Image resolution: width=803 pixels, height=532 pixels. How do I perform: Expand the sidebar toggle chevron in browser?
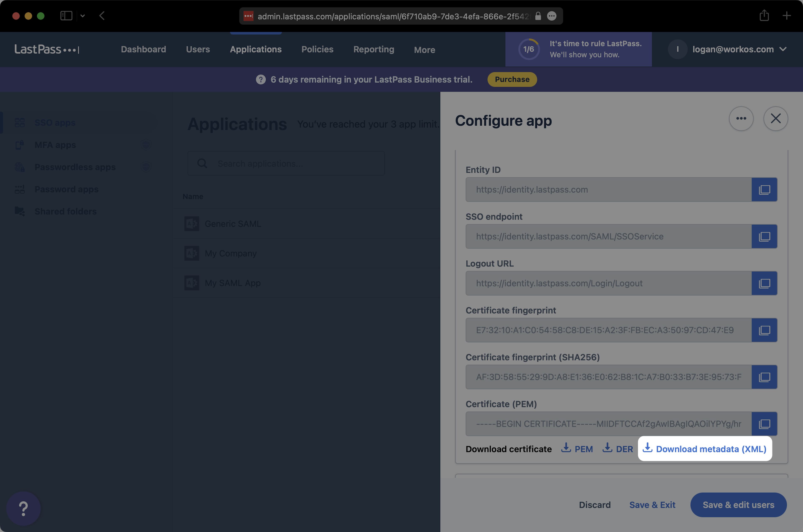point(82,16)
